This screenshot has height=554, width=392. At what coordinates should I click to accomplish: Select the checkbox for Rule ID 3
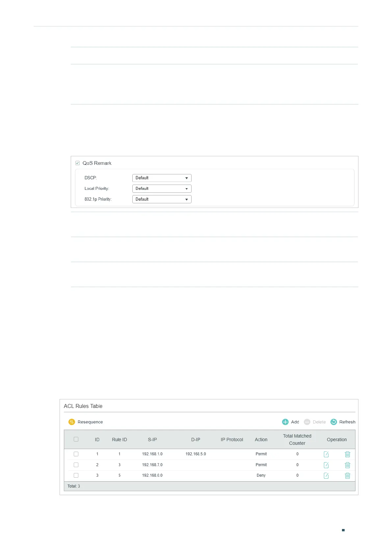click(76, 465)
